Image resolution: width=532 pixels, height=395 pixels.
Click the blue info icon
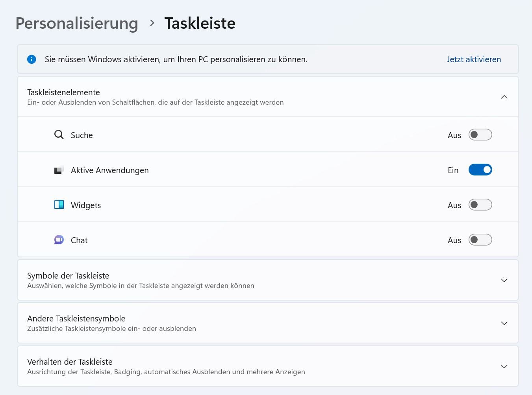click(32, 59)
